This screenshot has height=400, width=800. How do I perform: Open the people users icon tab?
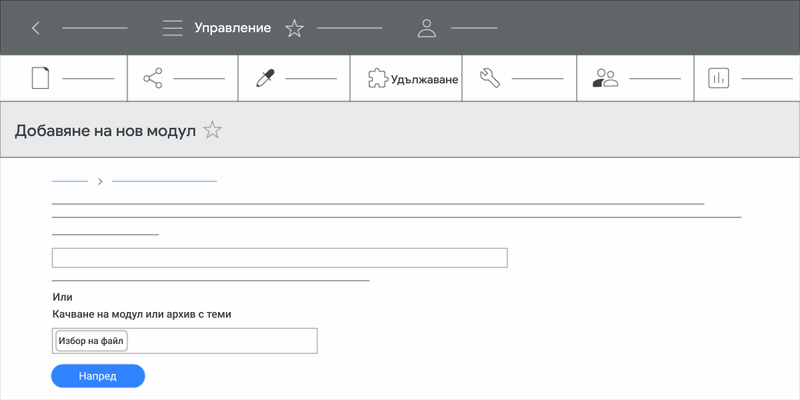point(605,79)
